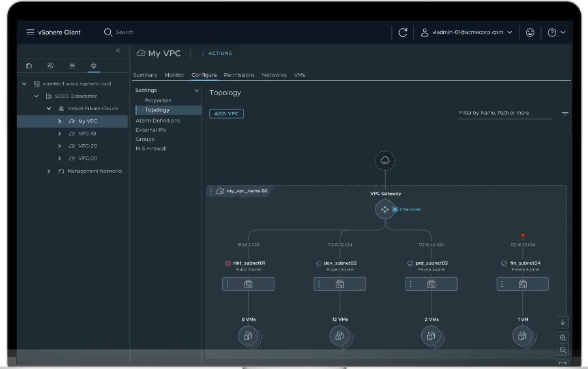Select VPC-20 in the inventory tree
The height and width of the screenshot is (369, 588).
click(x=87, y=146)
